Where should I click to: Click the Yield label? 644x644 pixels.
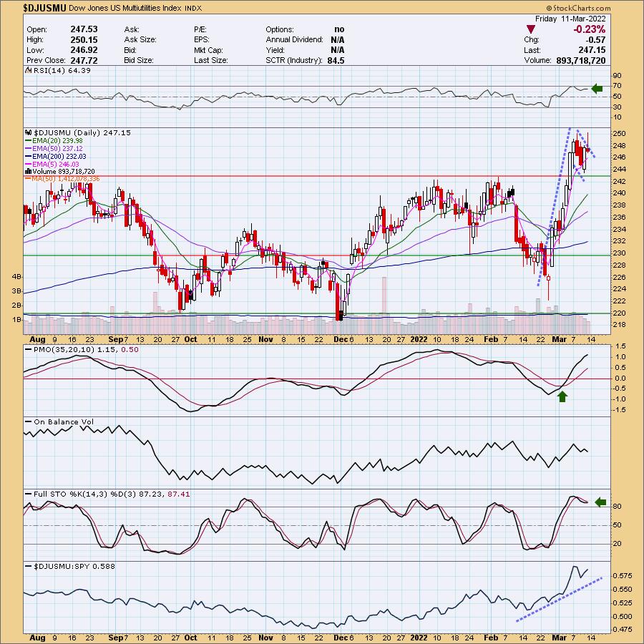(x=275, y=49)
